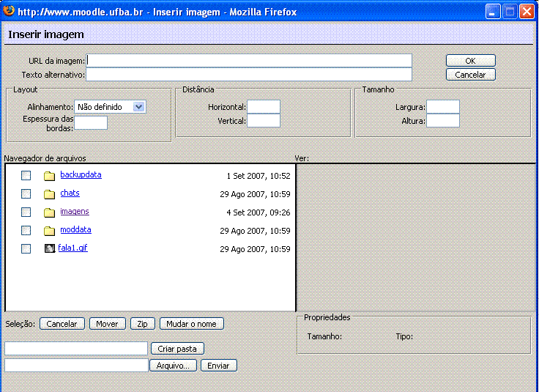The image size is (539, 392).
Task: Tick the checkbox next to backupdata
Action: (x=26, y=176)
